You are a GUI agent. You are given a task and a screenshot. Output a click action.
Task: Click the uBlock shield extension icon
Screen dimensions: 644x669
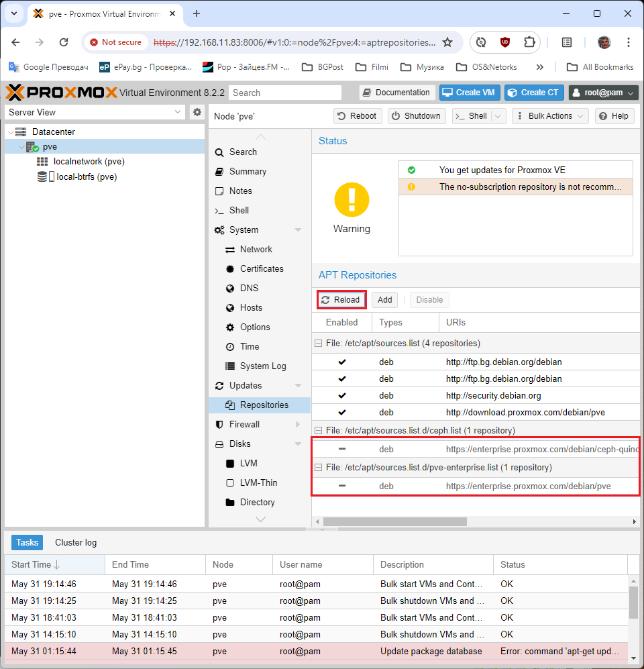pos(505,42)
